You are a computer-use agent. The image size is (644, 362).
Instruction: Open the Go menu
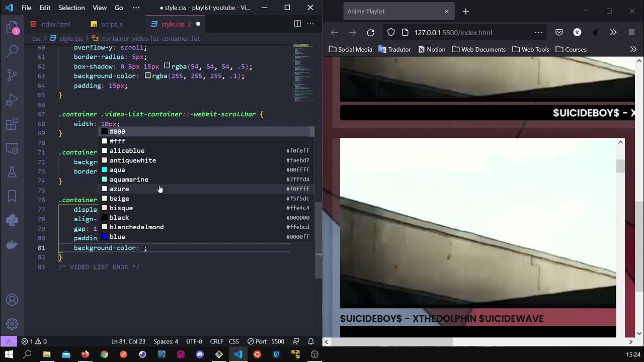click(119, 8)
